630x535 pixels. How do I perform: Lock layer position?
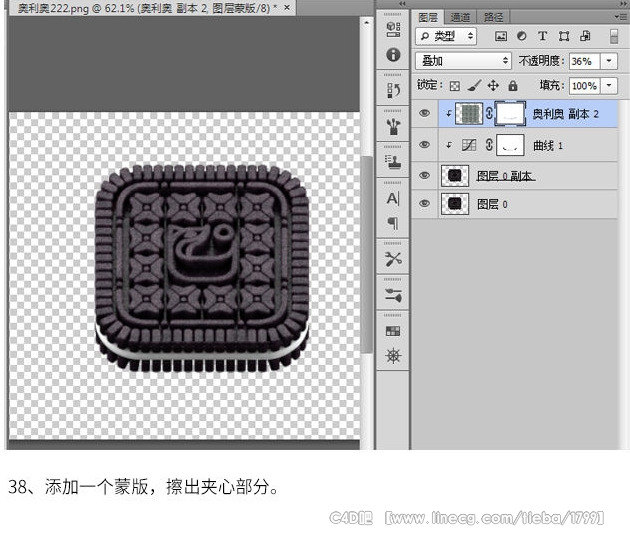(x=493, y=86)
